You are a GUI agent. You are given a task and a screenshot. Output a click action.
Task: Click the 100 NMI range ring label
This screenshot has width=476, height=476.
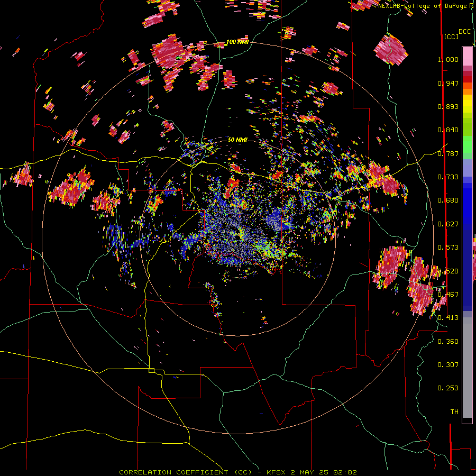(x=237, y=42)
